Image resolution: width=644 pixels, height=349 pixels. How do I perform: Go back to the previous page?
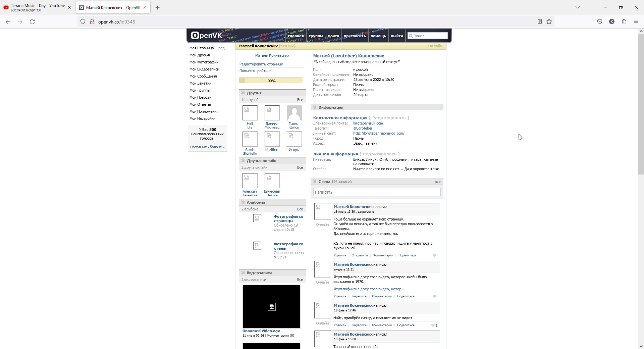[8, 22]
